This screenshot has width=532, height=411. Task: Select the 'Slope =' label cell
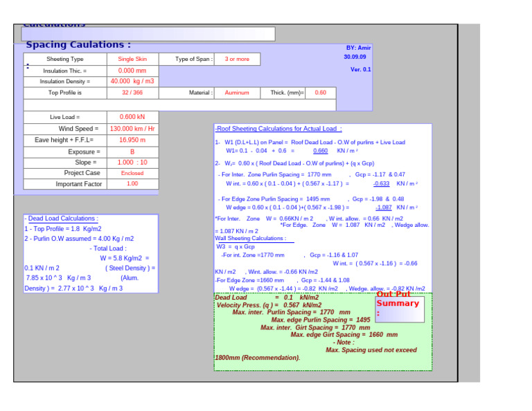point(65,163)
